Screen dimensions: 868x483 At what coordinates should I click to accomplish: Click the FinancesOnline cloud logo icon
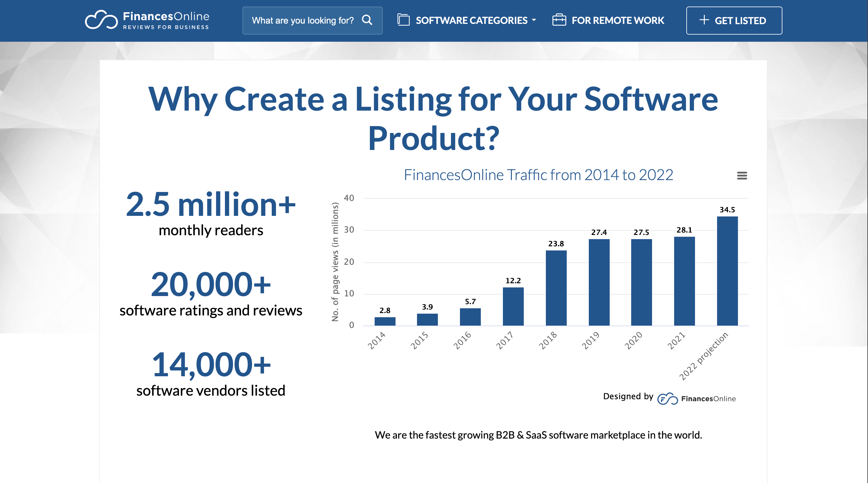pyautogui.click(x=101, y=20)
